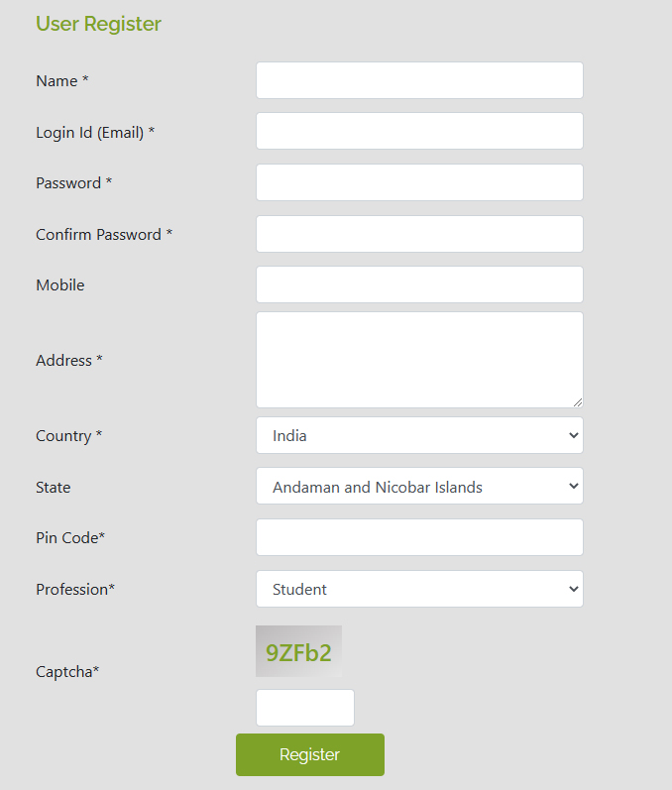The width and height of the screenshot is (672, 790).
Task: Open the Profession dropdown showing Student
Action: tap(419, 589)
